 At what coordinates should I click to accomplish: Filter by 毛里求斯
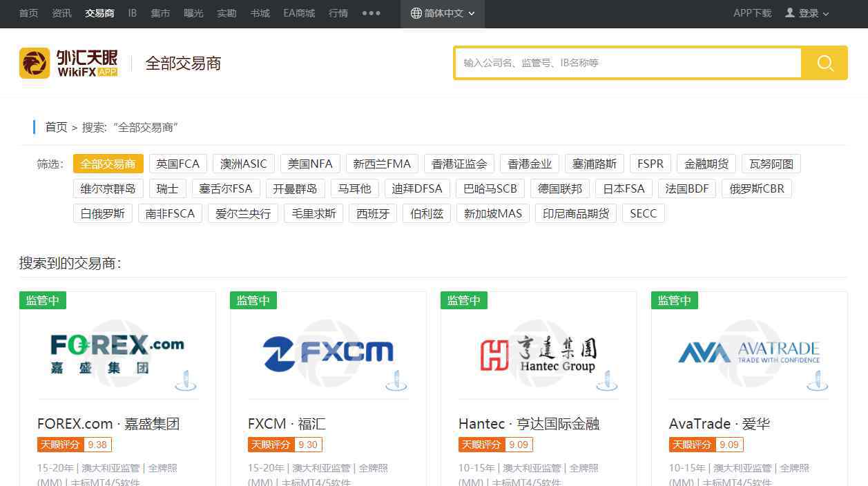click(x=314, y=213)
